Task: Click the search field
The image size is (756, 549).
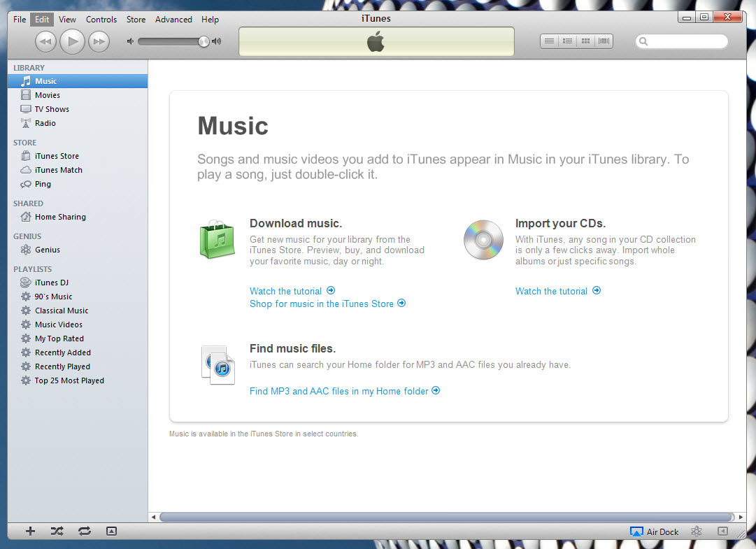Action: coord(682,41)
